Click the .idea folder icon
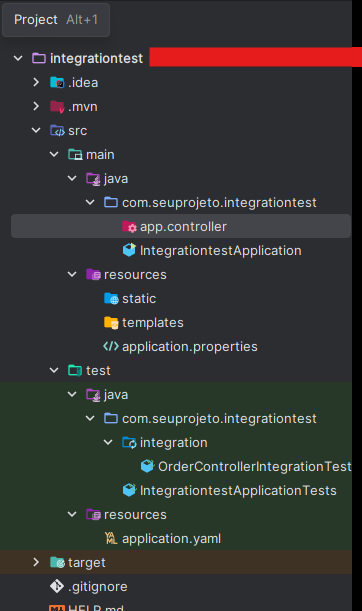This screenshot has width=362, height=611. click(x=57, y=83)
